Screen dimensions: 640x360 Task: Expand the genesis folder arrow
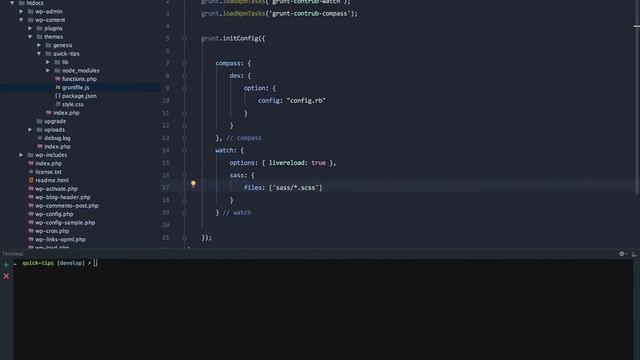[x=39, y=45]
